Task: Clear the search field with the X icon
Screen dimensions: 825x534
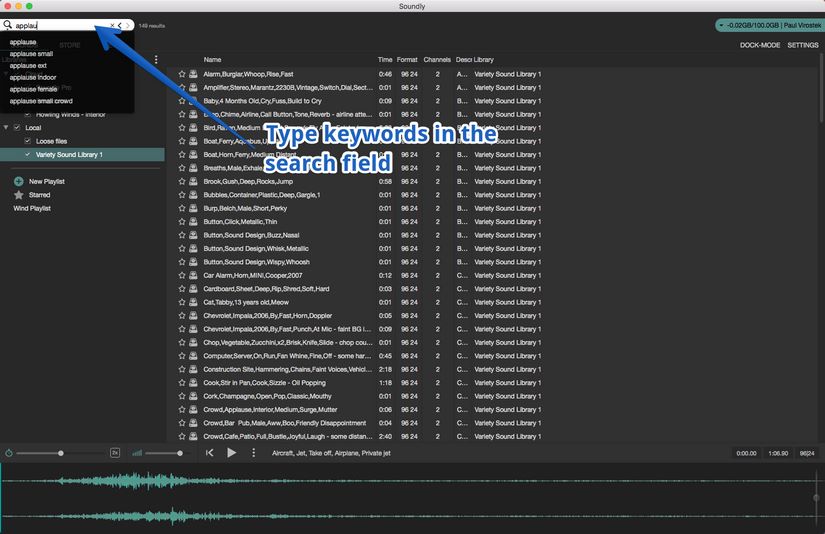Action: click(112, 25)
